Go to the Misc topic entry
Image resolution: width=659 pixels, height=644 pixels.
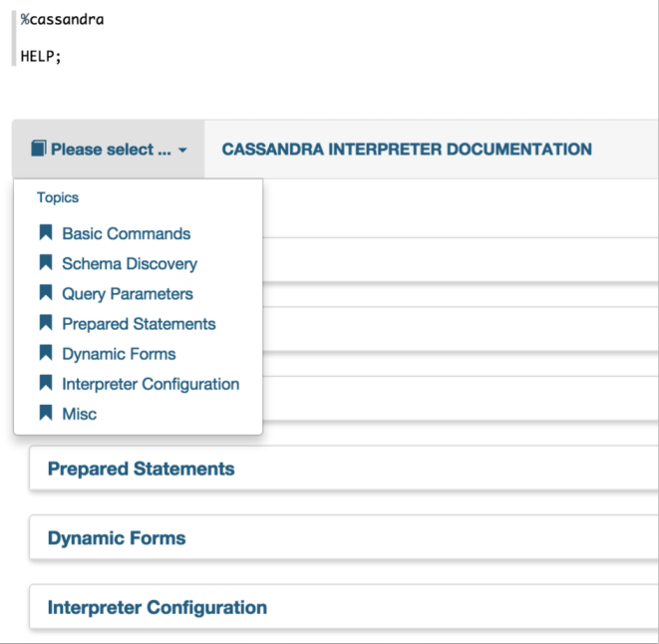[x=79, y=414]
